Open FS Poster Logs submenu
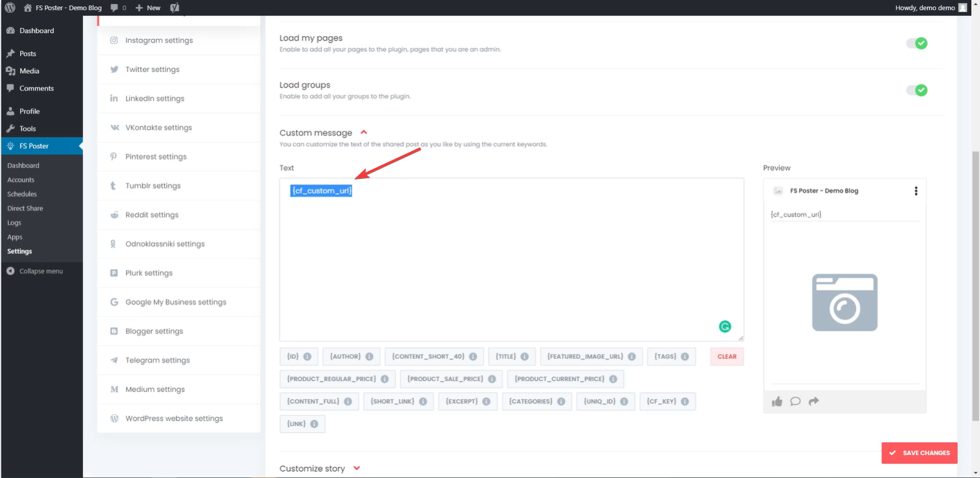The image size is (980, 478). point(14,223)
